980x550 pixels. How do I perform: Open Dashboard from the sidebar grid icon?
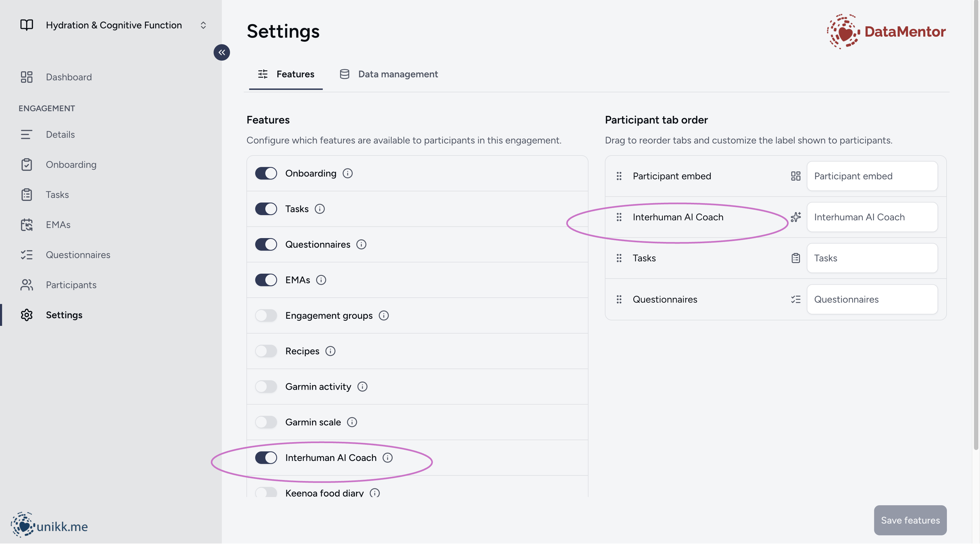coord(27,77)
